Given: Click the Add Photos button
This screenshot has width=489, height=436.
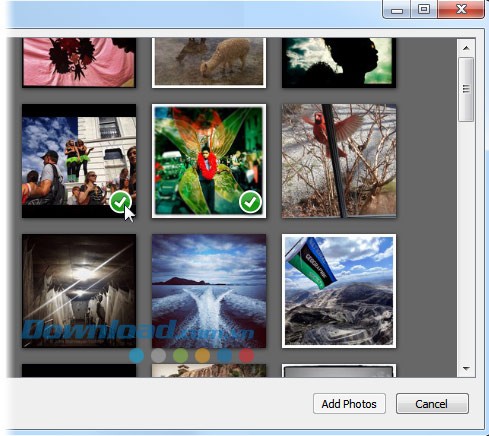Looking at the screenshot, I should pos(349,404).
